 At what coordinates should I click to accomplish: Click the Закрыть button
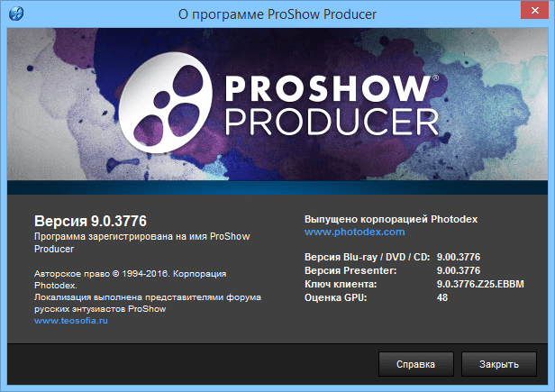coord(499,364)
